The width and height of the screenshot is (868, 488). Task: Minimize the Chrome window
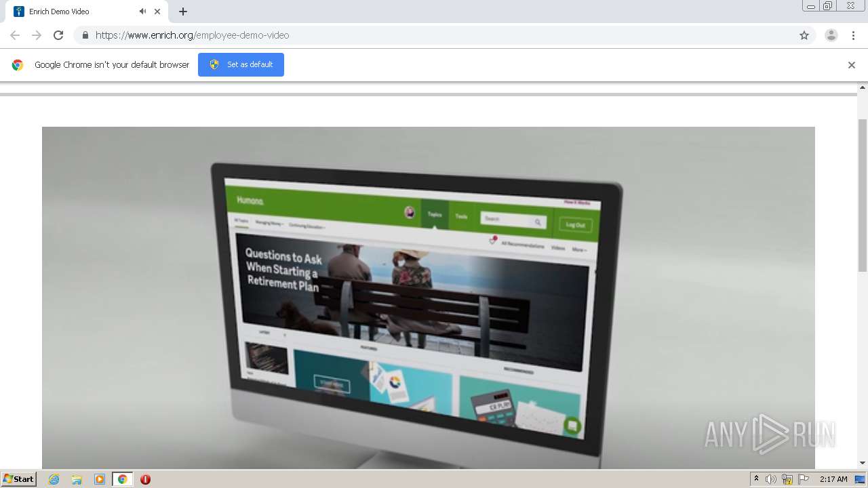tap(810, 6)
